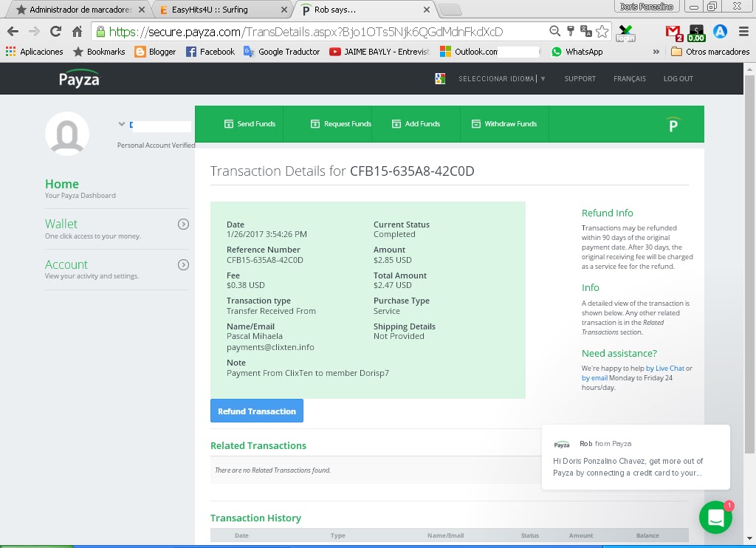
Task: Click the Related Transactions heading
Action: point(258,446)
